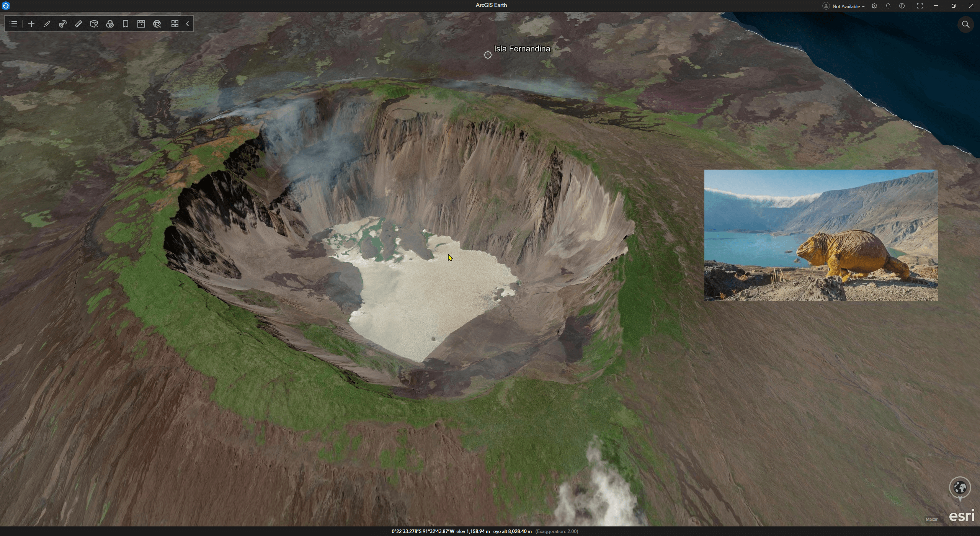This screenshot has width=980, height=536.
Task: Open the overlapping circles basemap tool
Action: coord(110,24)
